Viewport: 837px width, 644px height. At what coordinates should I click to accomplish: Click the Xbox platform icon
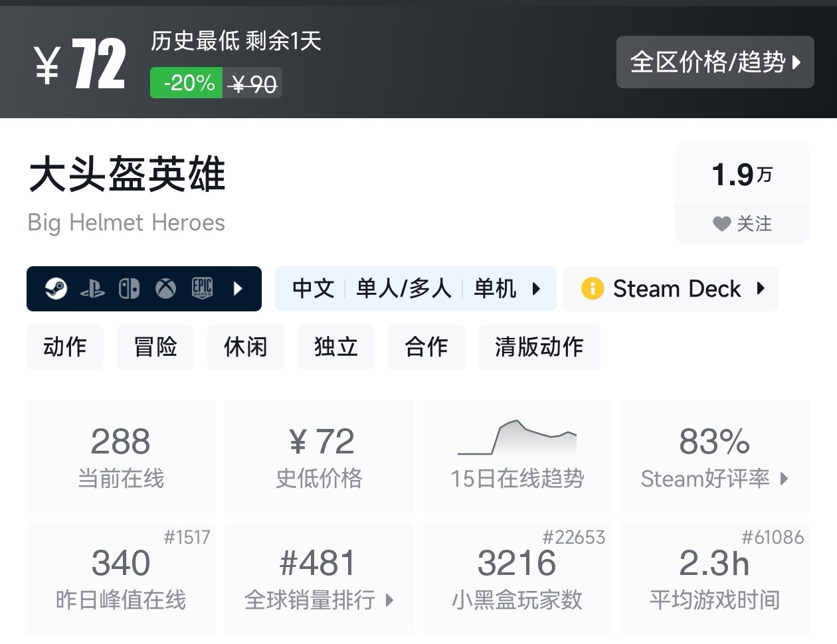(165, 289)
